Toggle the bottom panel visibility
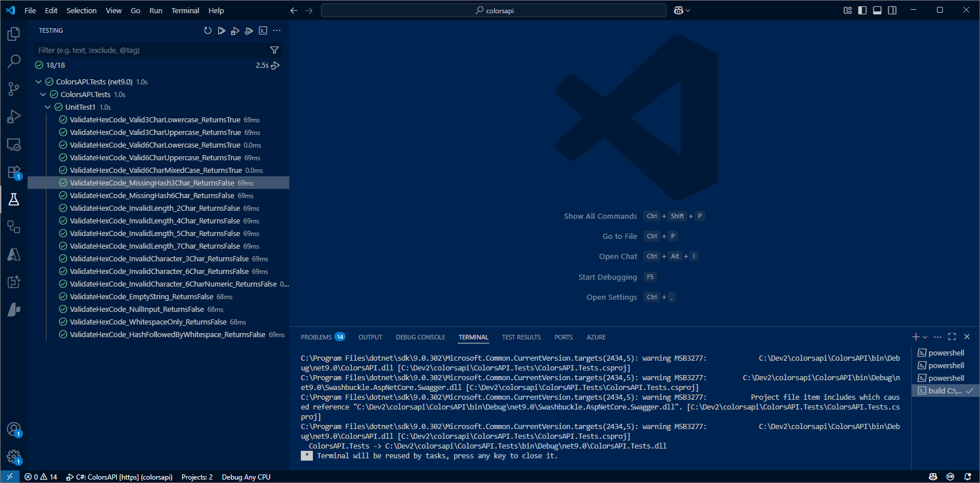Image resolution: width=980 pixels, height=483 pixels. tap(877, 10)
